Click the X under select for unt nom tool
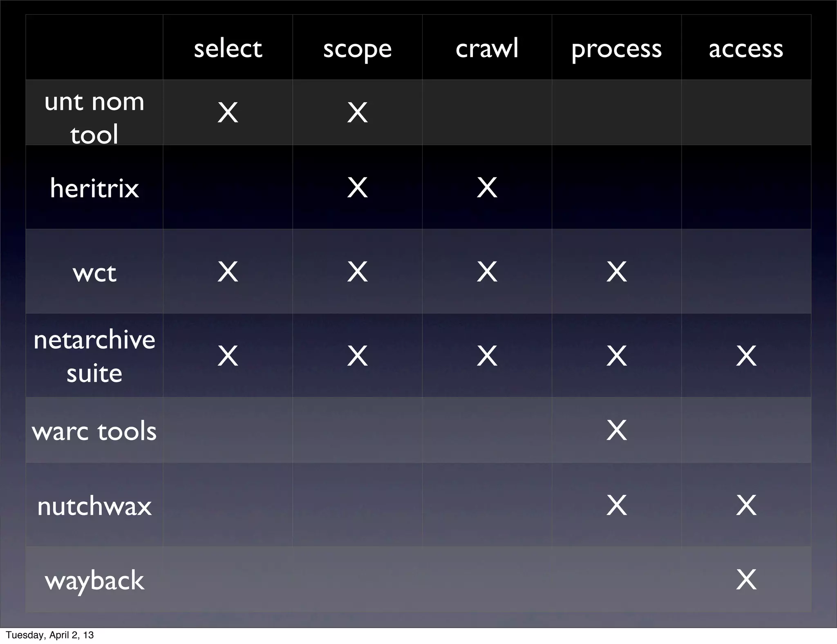The image size is (837, 644). 228,112
